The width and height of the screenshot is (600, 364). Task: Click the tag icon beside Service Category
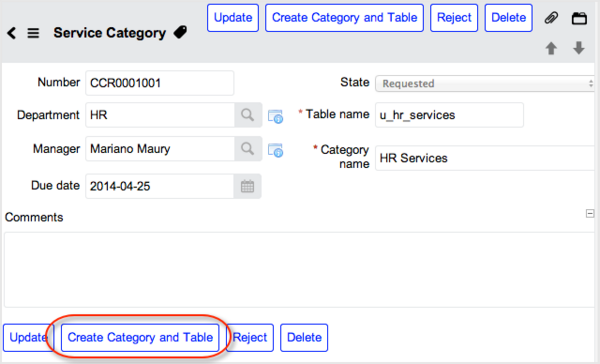click(180, 32)
